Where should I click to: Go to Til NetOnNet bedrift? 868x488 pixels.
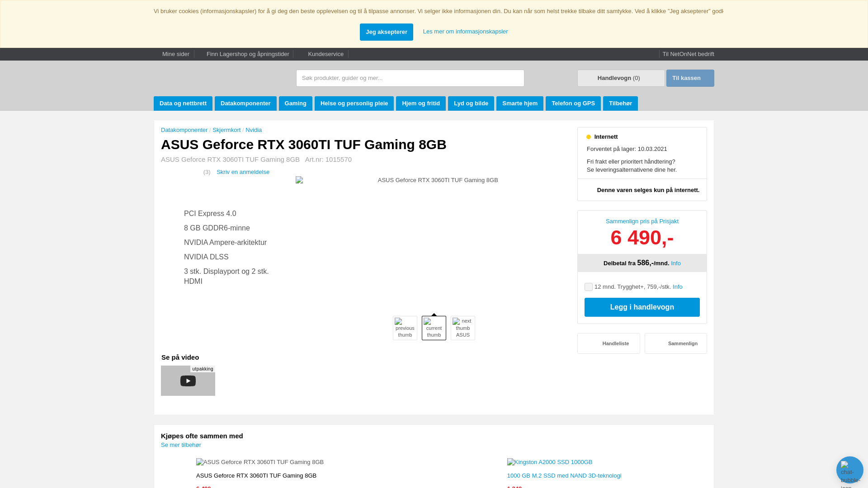688,54
